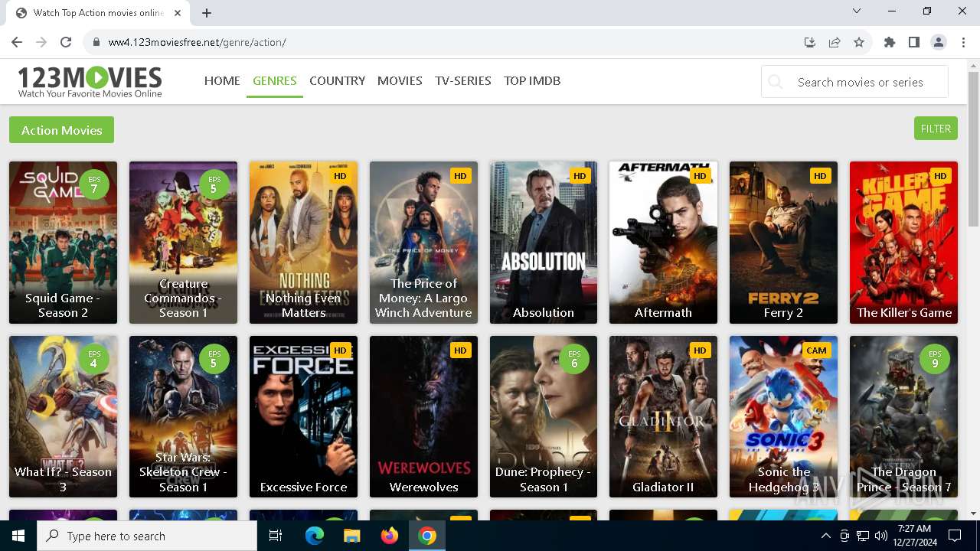Click the Windows taskbar search box

click(x=147, y=536)
